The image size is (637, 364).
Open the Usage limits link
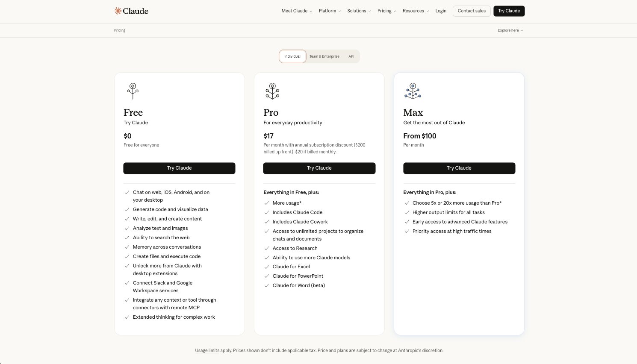(207, 351)
